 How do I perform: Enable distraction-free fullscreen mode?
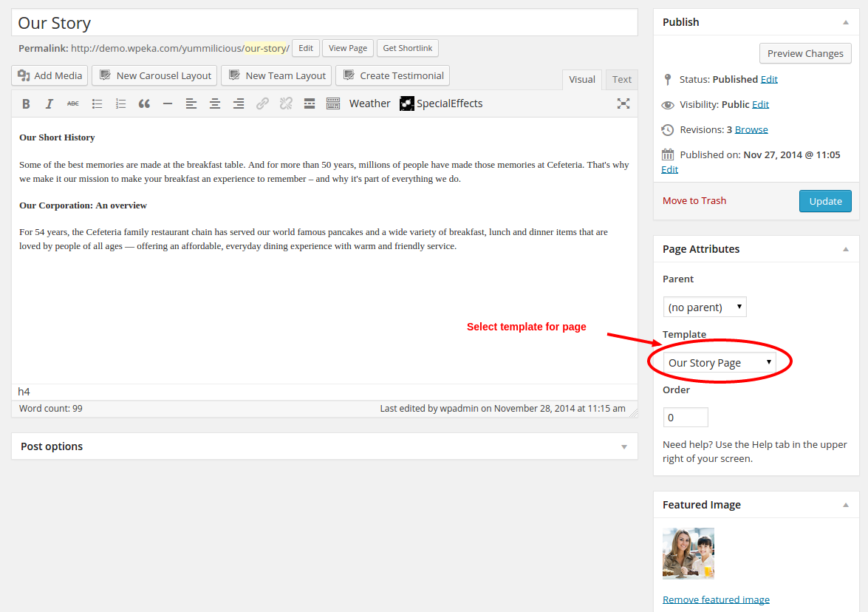point(623,103)
